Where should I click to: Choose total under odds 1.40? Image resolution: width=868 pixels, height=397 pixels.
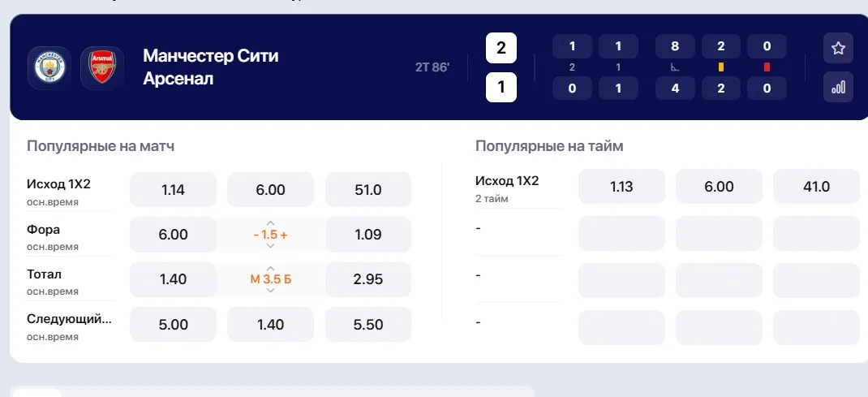pos(174,279)
